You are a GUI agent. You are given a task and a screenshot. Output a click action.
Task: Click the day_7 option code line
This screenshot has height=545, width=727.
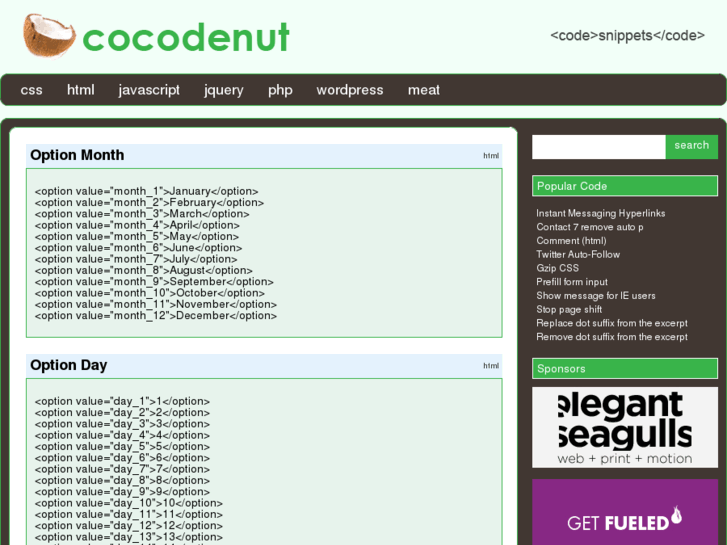pyautogui.click(x=122, y=469)
